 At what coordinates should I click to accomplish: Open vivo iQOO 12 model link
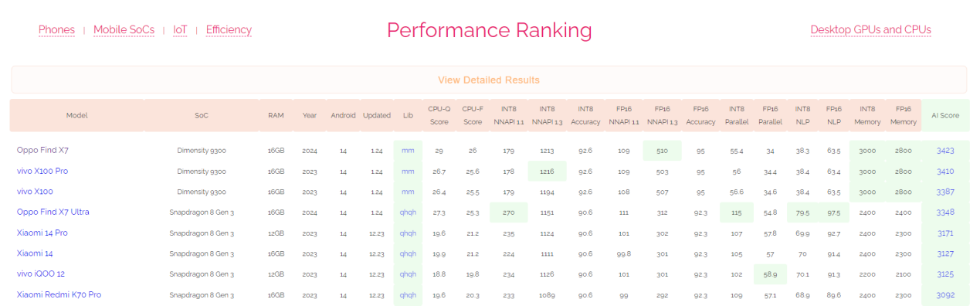tap(41, 274)
